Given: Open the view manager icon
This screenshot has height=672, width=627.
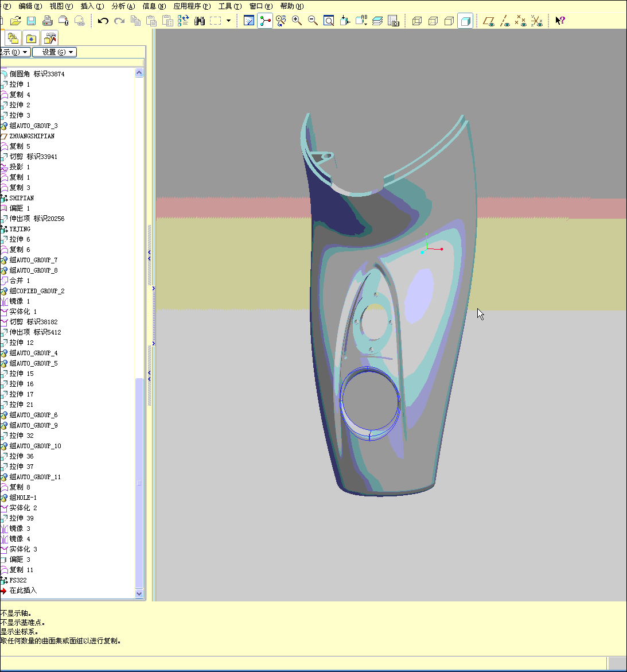Looking at the screenshot, I should pos(393,21).
